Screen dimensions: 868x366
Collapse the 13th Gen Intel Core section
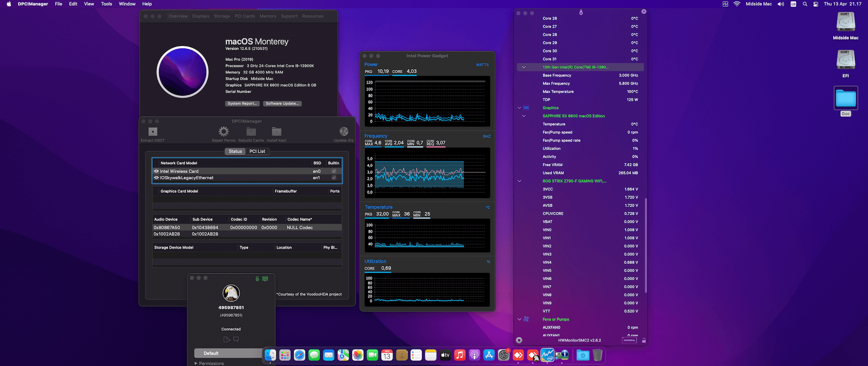[x=524, y=67]
